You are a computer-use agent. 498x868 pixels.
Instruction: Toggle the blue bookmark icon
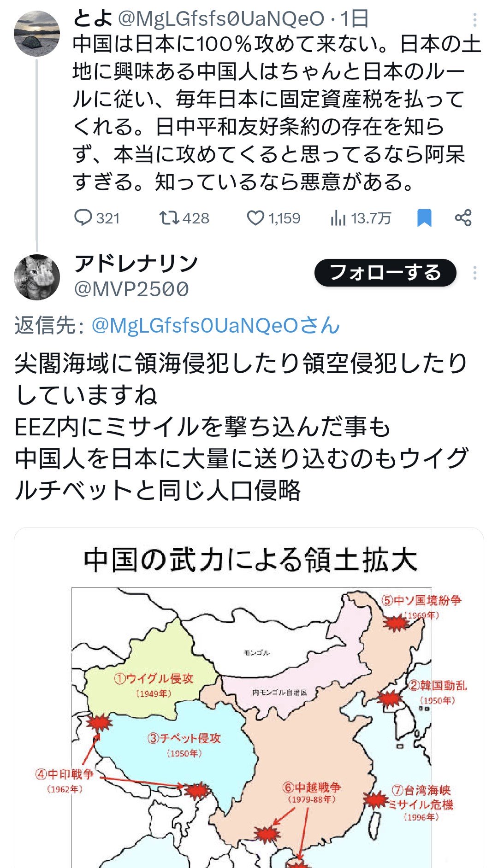(424, 218)
